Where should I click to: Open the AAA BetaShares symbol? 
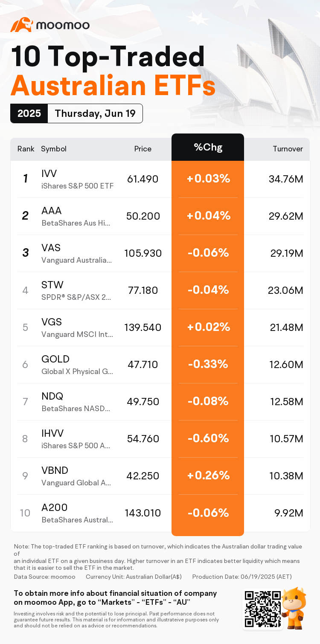pyautogui.click(x=76, y=216)
